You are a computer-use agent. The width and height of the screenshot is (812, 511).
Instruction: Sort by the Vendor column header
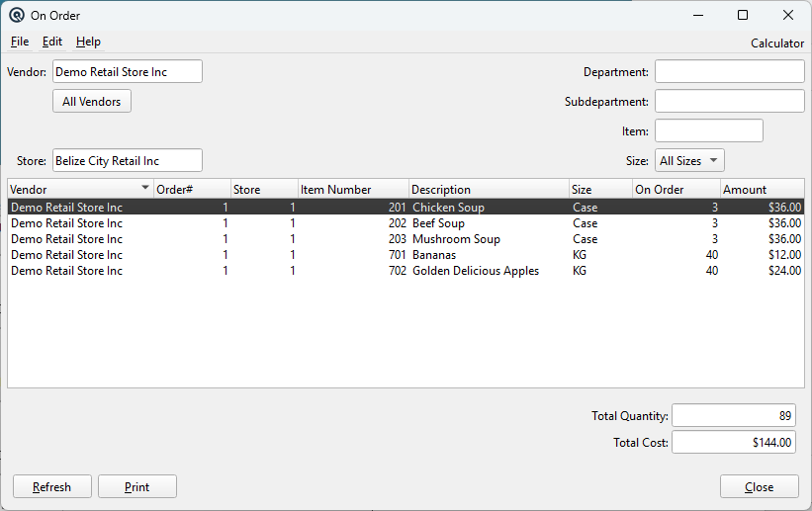(x=80, y=190)
